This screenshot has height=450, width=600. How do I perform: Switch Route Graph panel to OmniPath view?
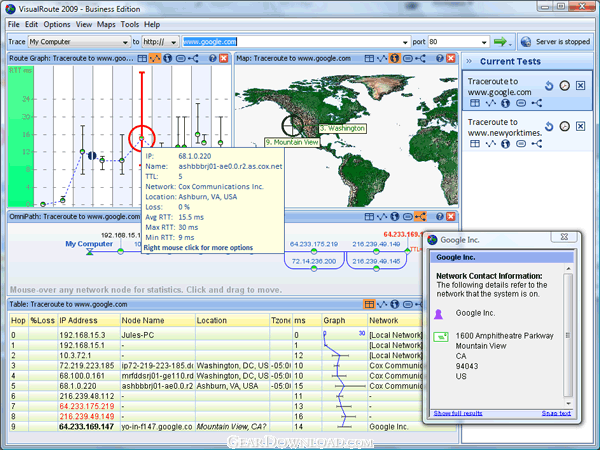coord(193,59)
